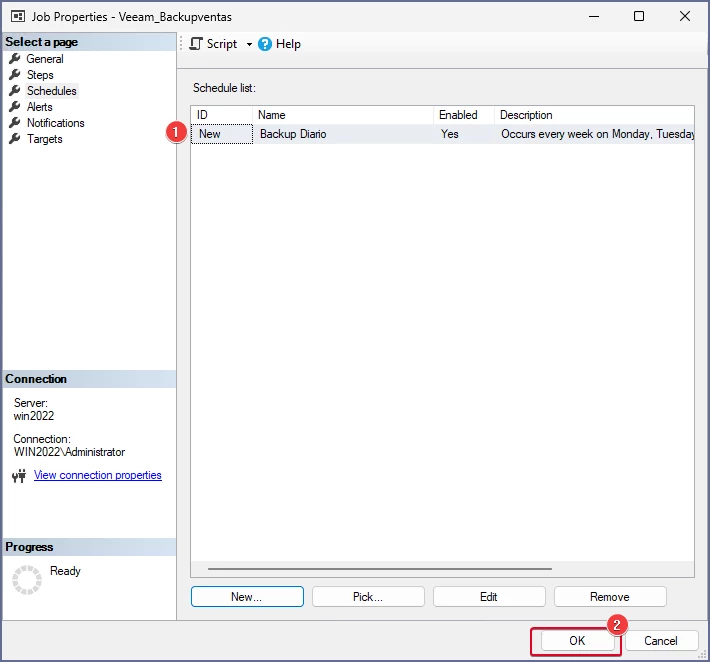Click the 'WIN2022\Administrator' connection text
710x662 pixels.
tap(69, 452)
